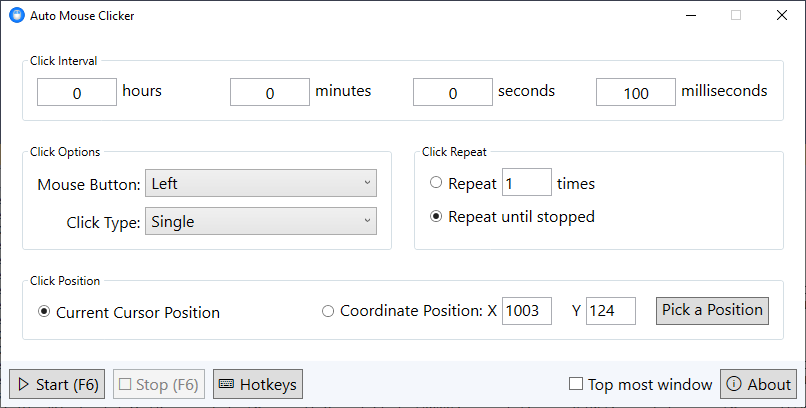
Task: Click the hours interval input field
Action: tap(77, 93)
